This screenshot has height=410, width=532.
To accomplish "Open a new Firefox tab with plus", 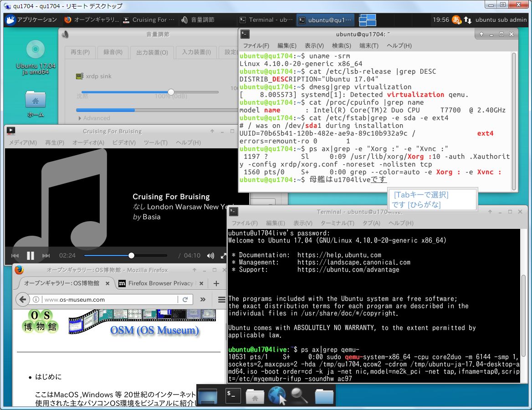I will pos(216,283).
